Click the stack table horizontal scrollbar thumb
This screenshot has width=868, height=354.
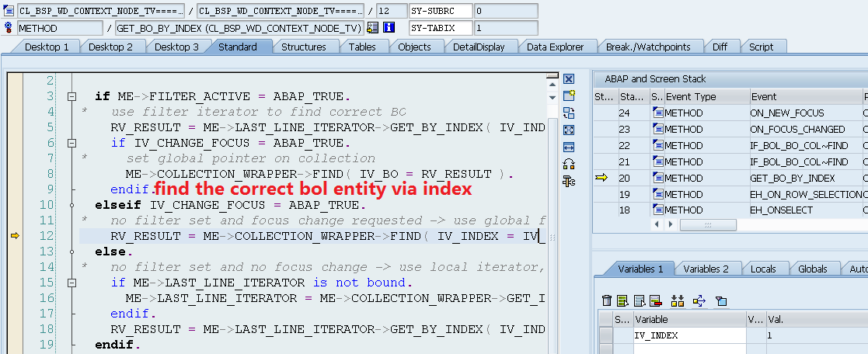click(x=708, y=224)
